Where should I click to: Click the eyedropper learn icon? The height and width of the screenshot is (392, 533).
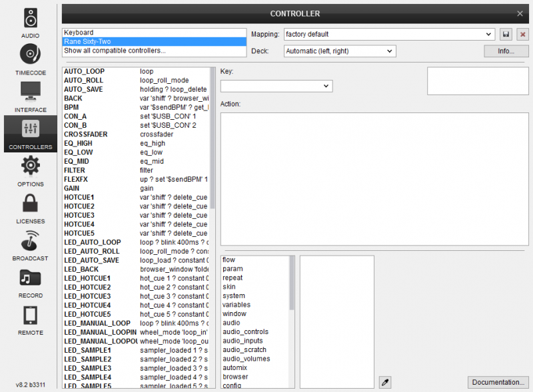385,383
